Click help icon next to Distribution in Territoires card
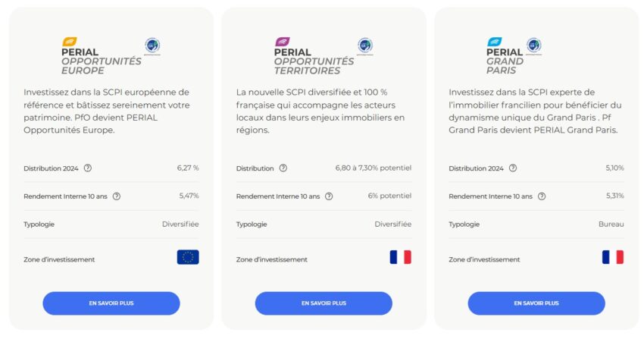This screenshot has height=339, width=644. pos(283,168)
